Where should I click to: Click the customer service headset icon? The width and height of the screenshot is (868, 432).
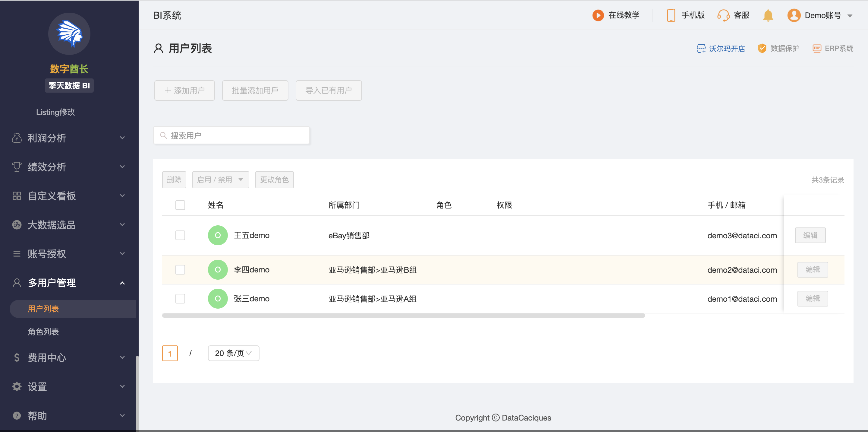tap(723, 15)
